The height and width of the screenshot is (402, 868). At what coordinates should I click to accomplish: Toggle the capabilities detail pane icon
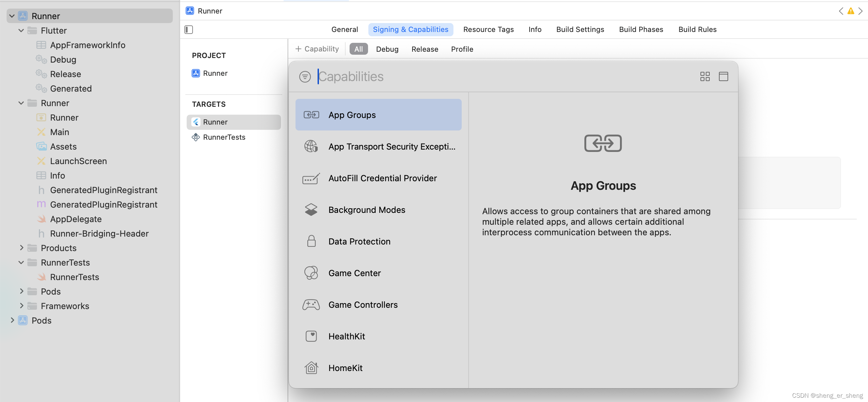click(x=723, y=76)
